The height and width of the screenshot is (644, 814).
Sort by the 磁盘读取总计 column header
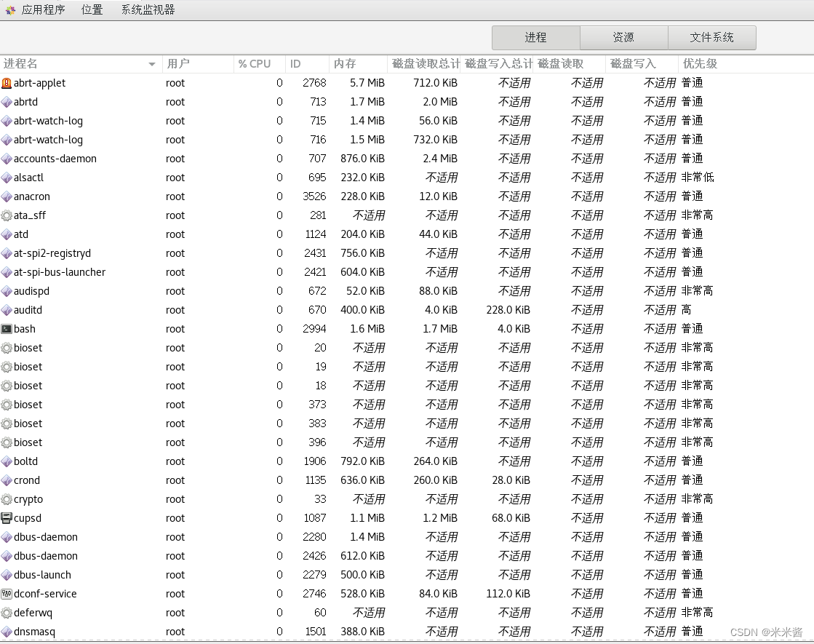tap(423, 64)
